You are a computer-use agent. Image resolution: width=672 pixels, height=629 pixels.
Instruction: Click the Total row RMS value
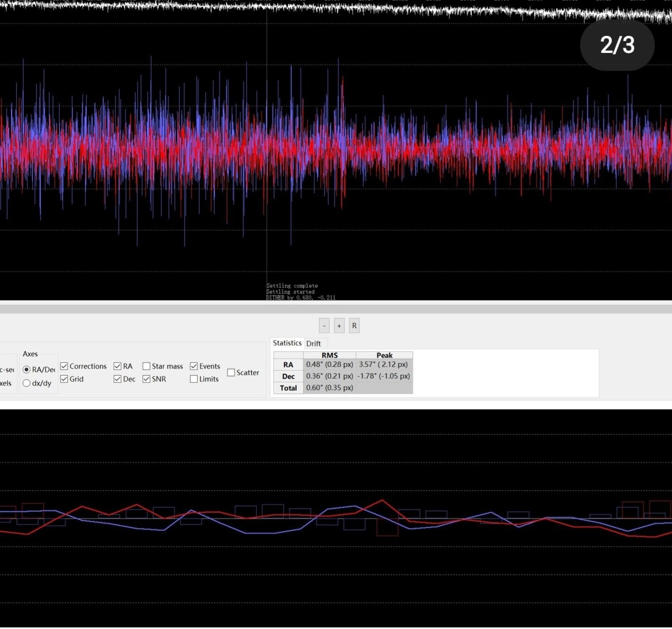click(329, 388)
